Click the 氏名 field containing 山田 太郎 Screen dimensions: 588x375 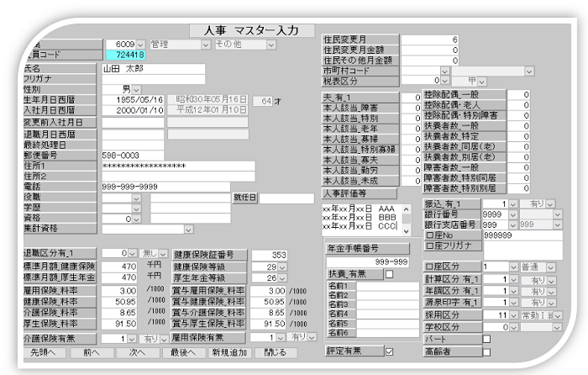click(152, 69)
